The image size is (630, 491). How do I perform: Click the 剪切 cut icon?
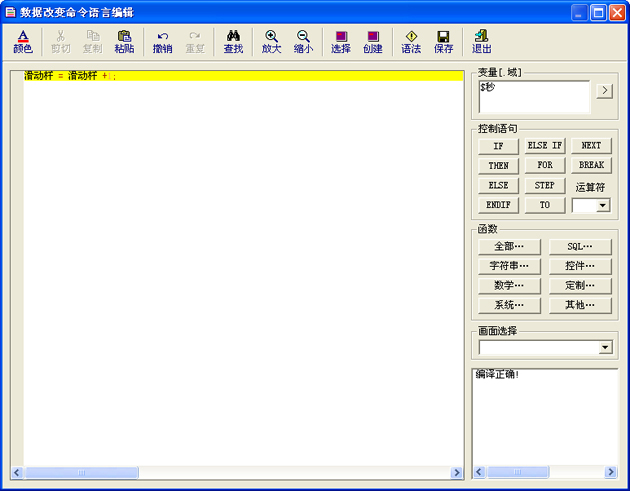[x=61, y=42]
